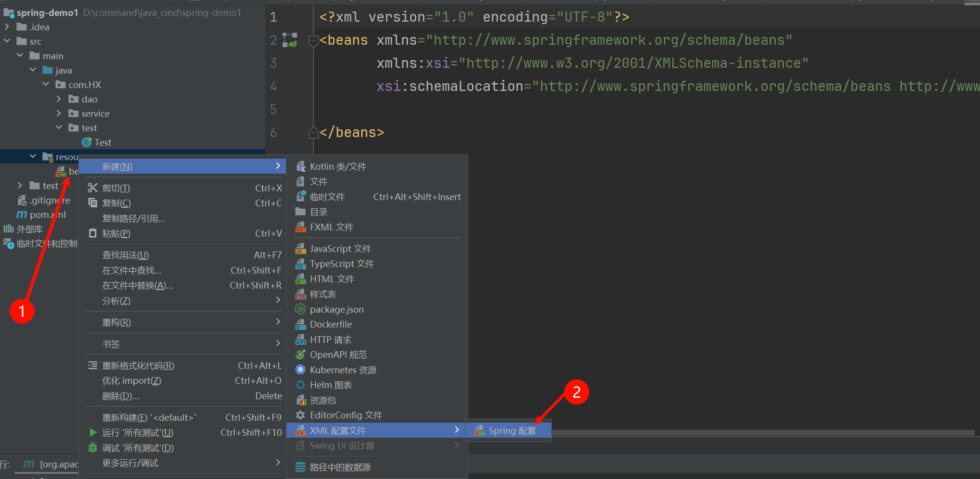
Task: Click the green Run all tests icon
Action: [x=93, y=433]
